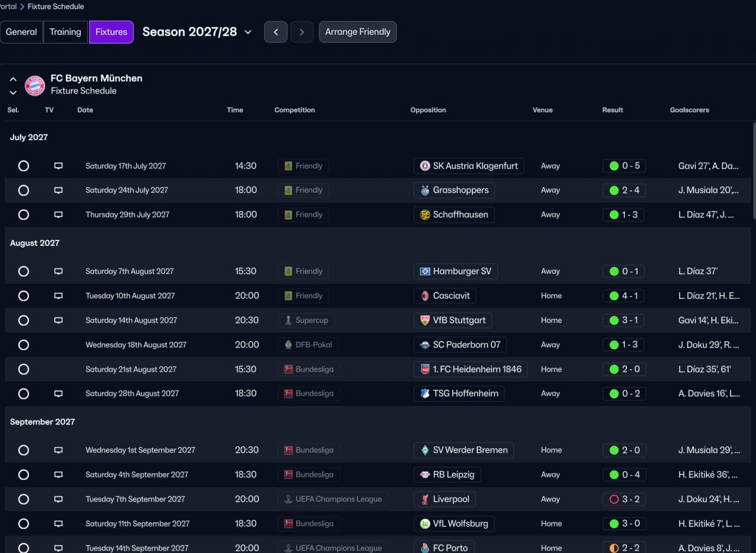
Task: Click the Goalscorers column header
Action: [690, 110]
